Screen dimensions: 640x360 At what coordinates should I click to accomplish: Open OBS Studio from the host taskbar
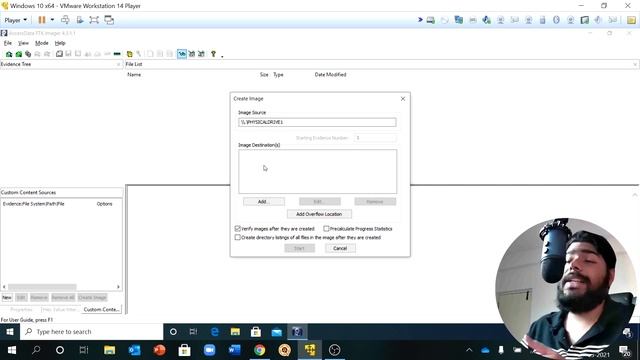coord(334,350)
